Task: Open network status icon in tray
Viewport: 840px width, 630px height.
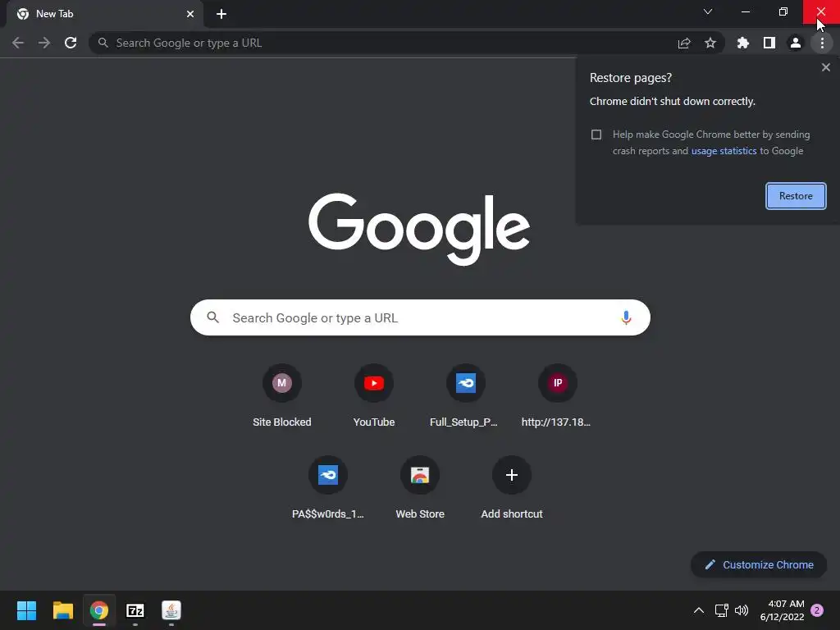Action: (x=721, y=610)
